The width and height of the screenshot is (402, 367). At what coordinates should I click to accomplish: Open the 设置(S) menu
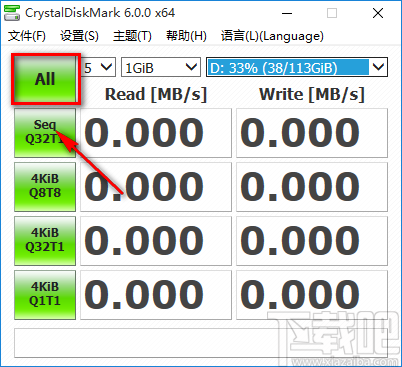(79, 36)
